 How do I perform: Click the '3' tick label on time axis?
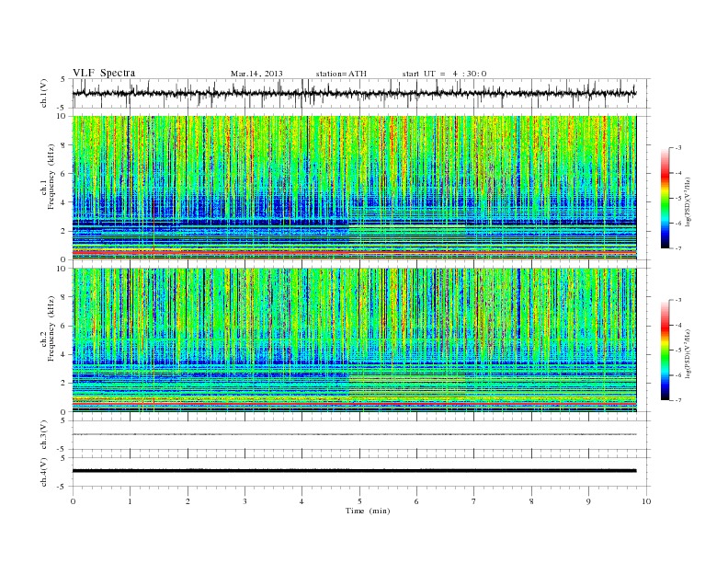(x=245, y=501)
